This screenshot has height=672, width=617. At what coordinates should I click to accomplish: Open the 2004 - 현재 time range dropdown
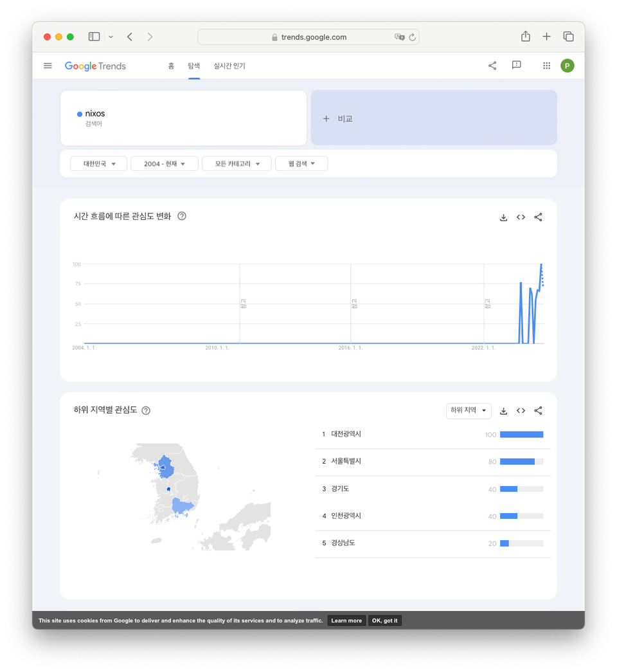click(165, 164)
